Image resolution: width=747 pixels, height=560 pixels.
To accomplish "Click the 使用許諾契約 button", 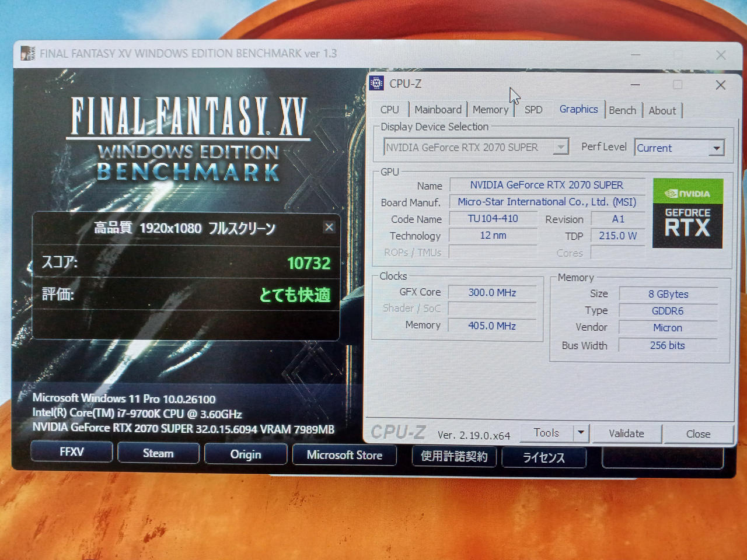I will pyautogui.click(x=454, y=456).
